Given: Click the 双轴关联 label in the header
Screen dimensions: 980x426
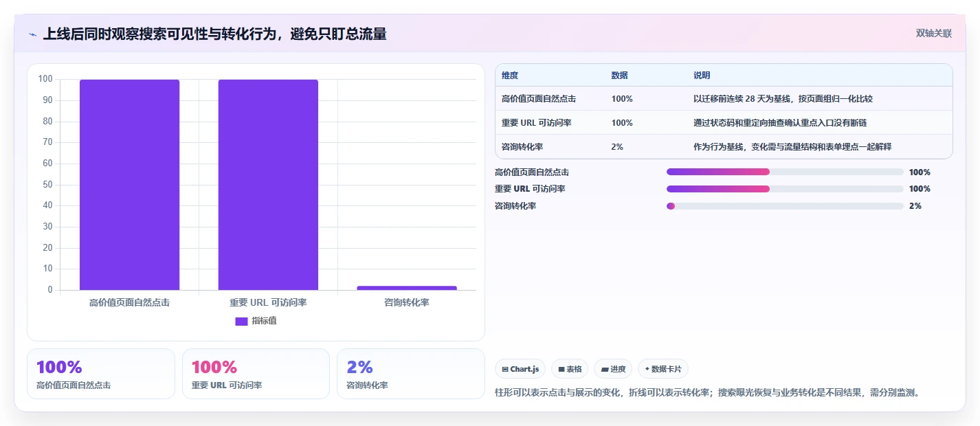Looking at the screenshot, I should pos(934,33).
